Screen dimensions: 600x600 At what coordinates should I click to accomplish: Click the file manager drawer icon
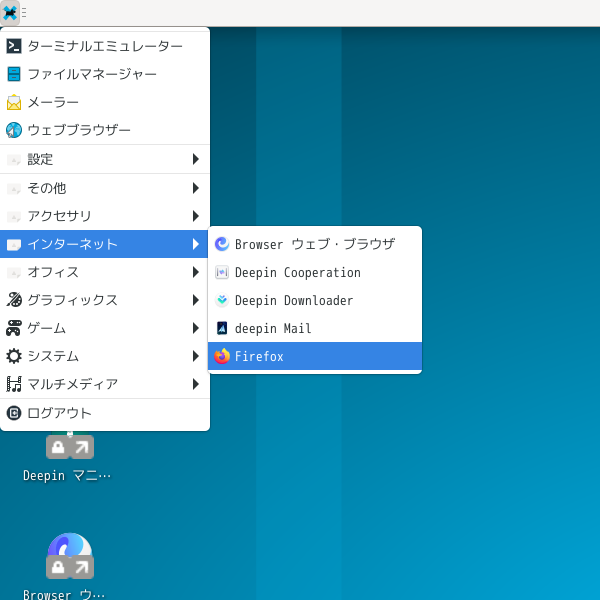(x=14, y=74)
